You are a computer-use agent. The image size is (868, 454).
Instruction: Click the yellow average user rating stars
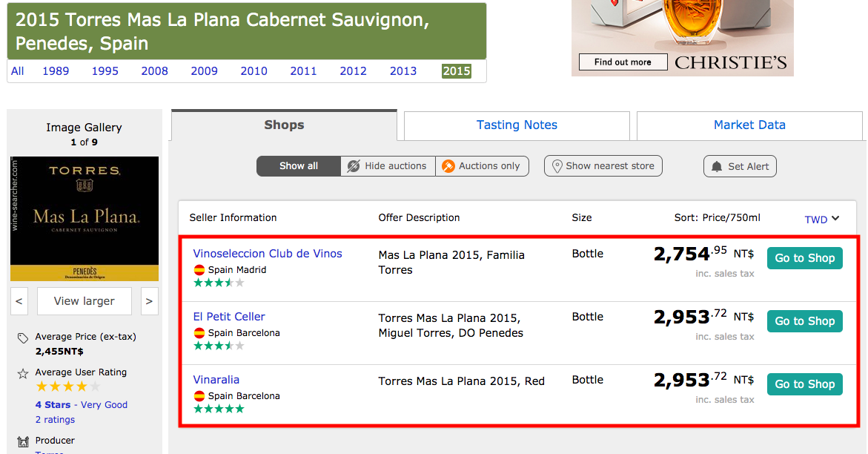tap(68, 386)
